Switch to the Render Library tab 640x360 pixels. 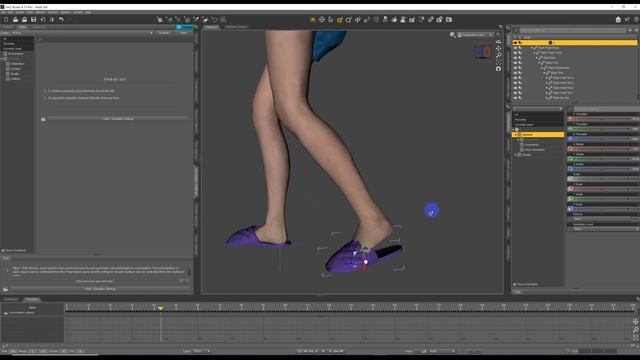(236, 27)
